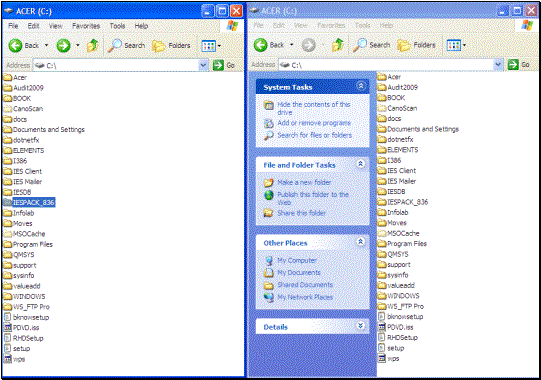
Task: Click Search for files or folders link
Action: coord(315,135)
